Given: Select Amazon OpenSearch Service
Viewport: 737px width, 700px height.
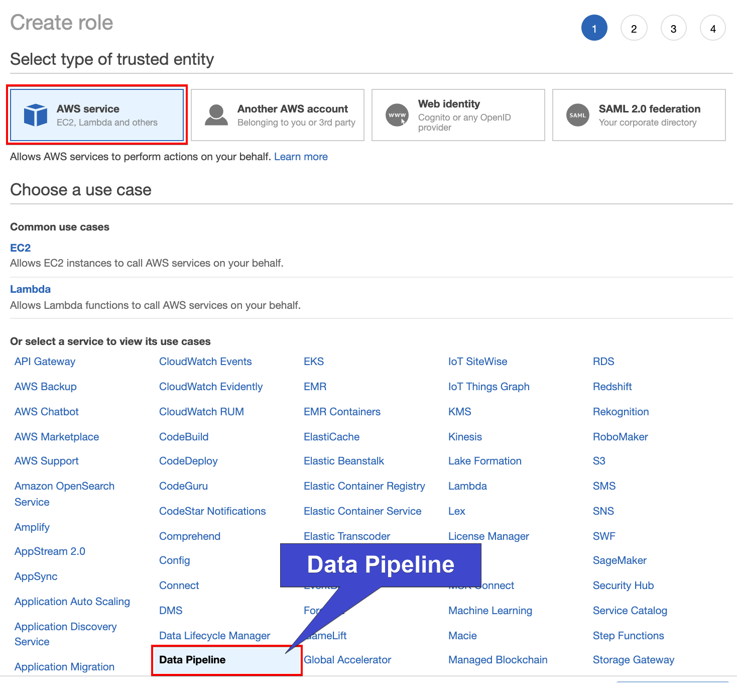Looking at the screenshot, I should [x=64, y=494].
